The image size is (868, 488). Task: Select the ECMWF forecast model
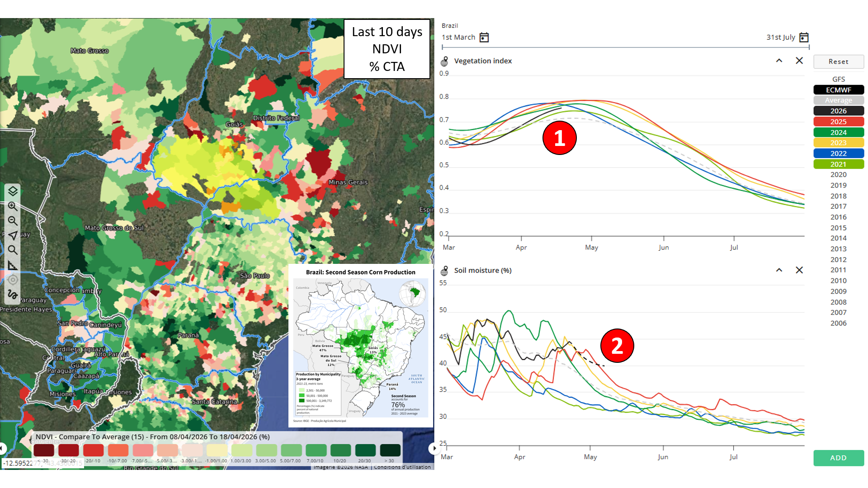(838, 90)
